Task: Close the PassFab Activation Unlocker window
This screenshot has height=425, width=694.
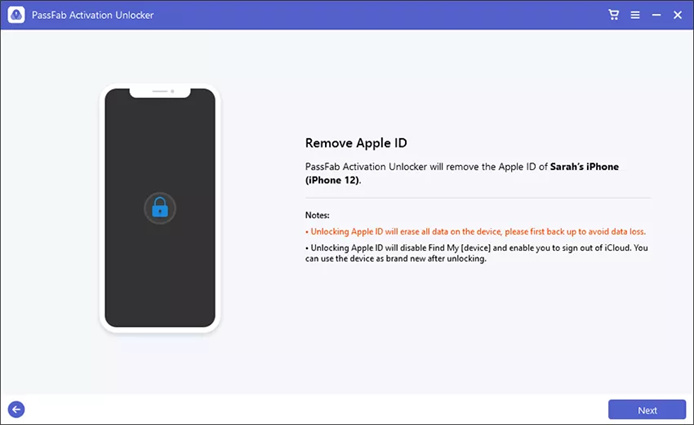Action: 677,15
